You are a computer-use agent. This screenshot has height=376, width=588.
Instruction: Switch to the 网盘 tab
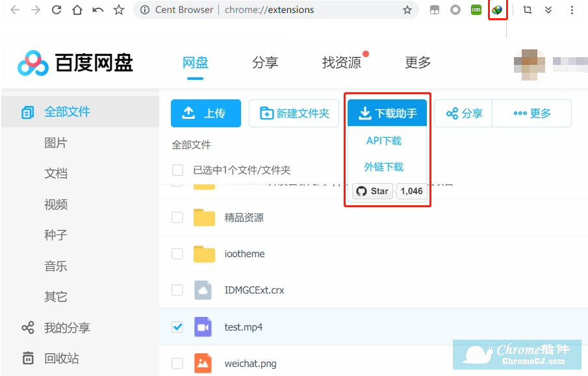tap(196, 62)
